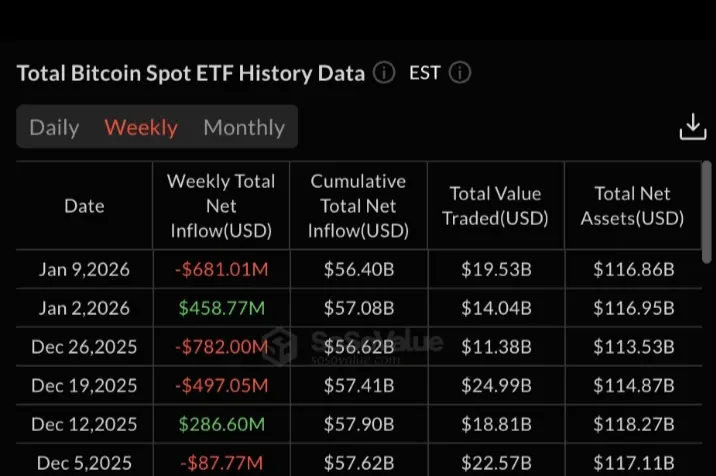Switch to the Daily tab
The width and height of the screenshot is (716, 476).
[54, 127]
